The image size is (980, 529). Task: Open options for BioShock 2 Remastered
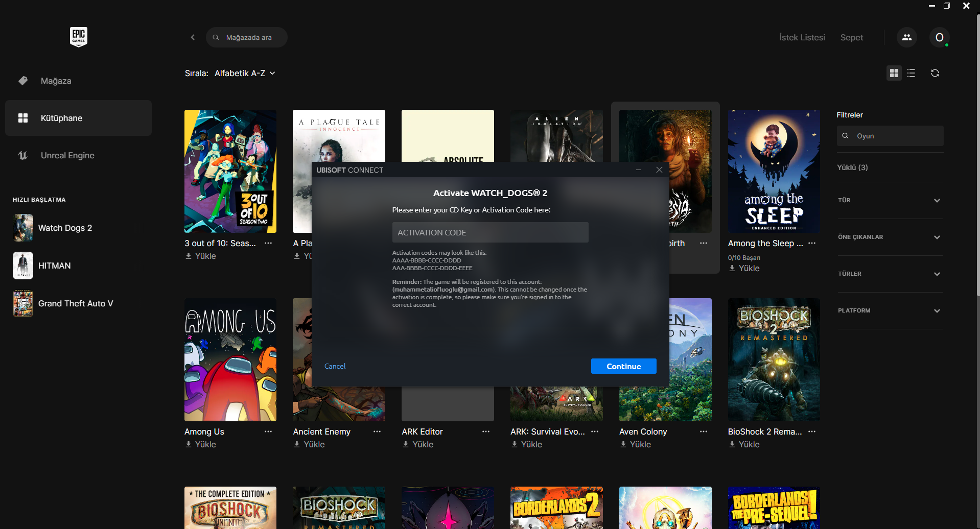812,431
